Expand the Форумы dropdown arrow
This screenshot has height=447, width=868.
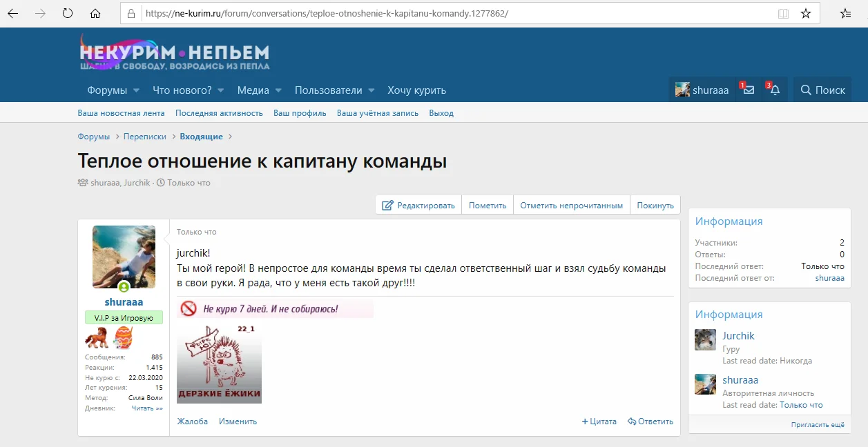click(136, 90)
